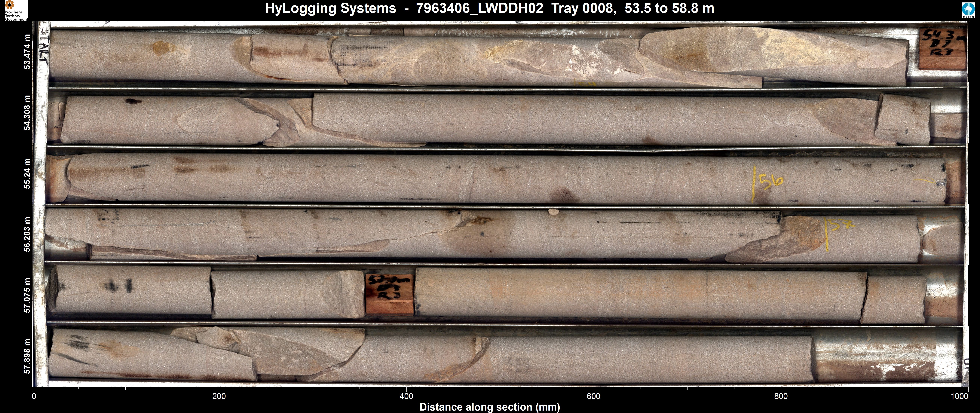Click the 600 tick on distance axis
This screenshot has width=980, height=413.
tap(593, 396)
